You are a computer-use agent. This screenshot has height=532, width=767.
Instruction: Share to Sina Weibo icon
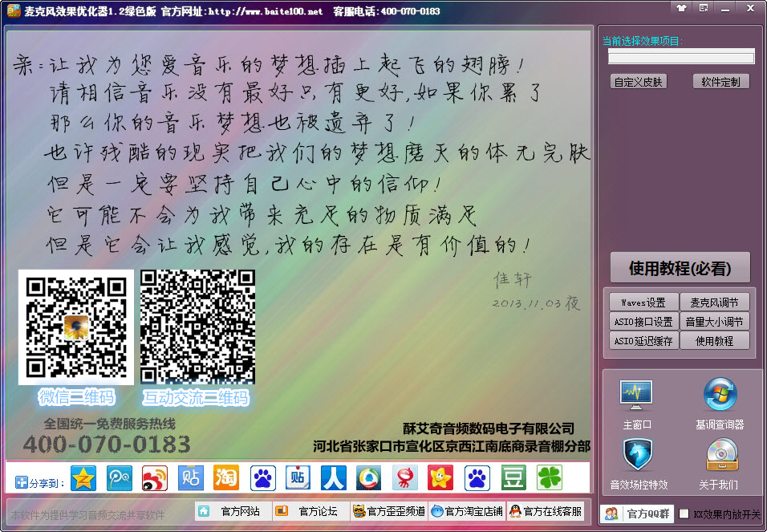coord(155,478)
